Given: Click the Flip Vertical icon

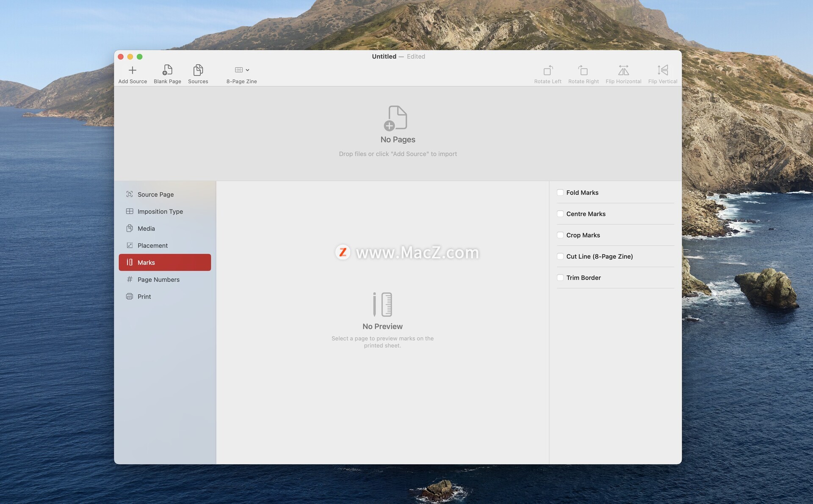Looking at the screenshot, I should tap(662, 70).
